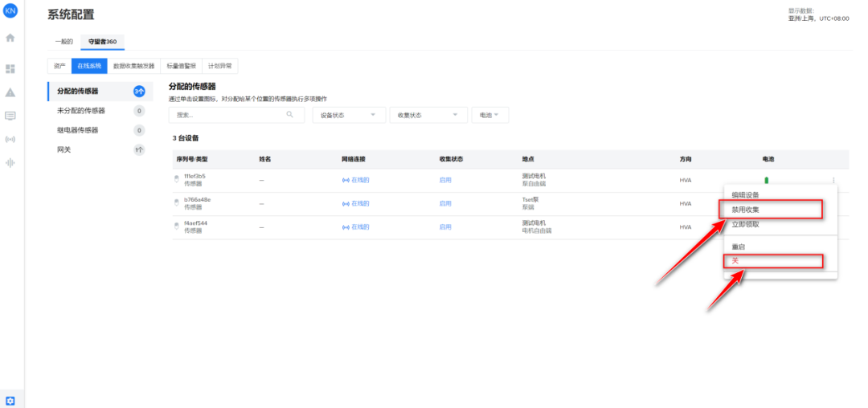The width and height of the screenshot is (868, 408).
Task: Go to the Home icon in sidebar
Action: pos(10,38)
